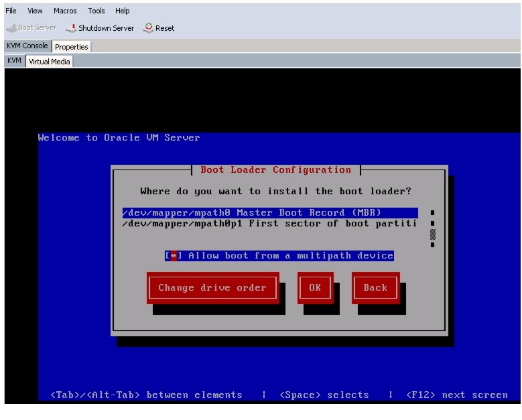Click the Reset label in toolbar
The image size is (522, 420).
(x=165, y=28)
